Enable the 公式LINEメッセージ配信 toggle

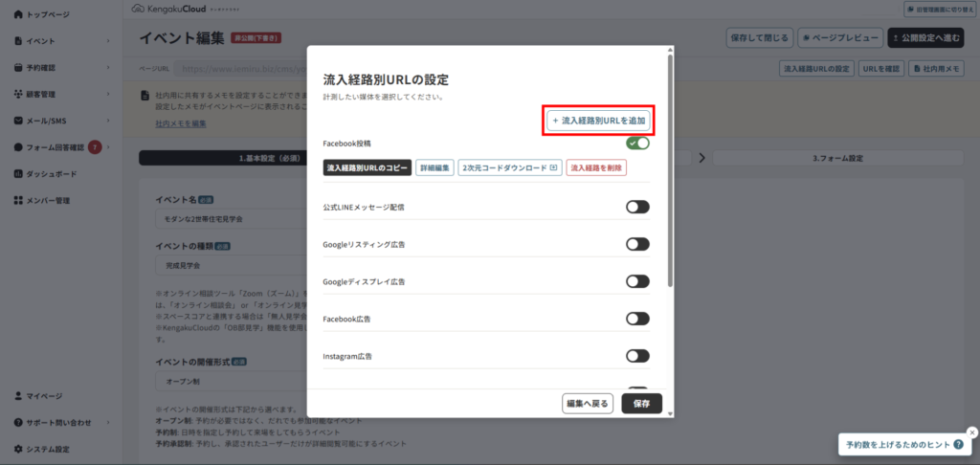click(637, 207)
